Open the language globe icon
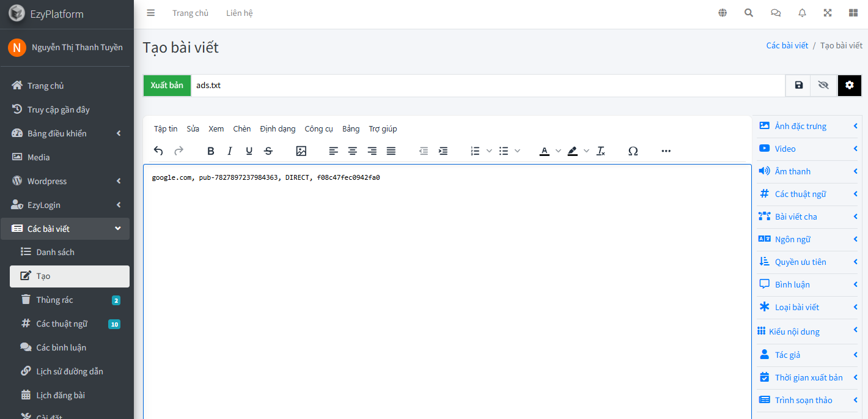 [723, 13]
